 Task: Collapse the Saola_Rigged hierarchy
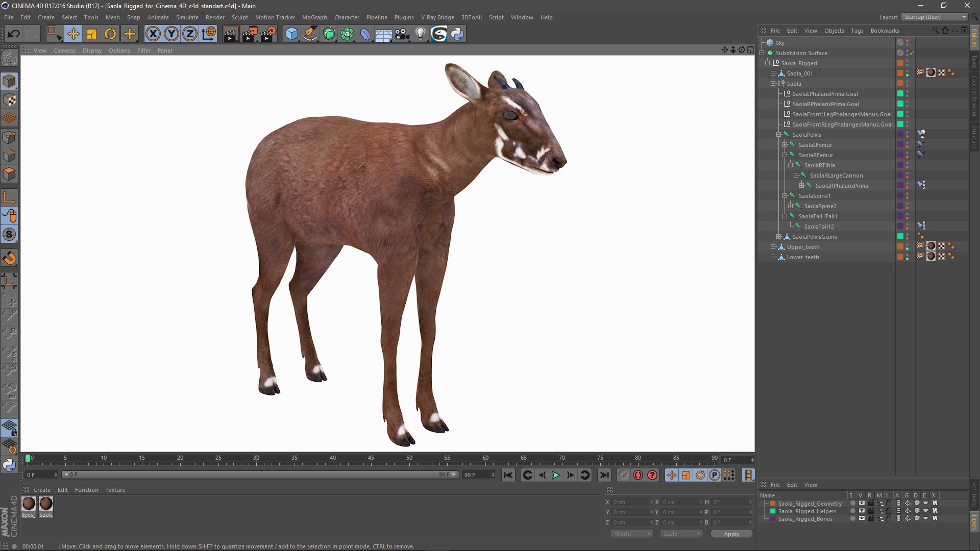(767, 63)
